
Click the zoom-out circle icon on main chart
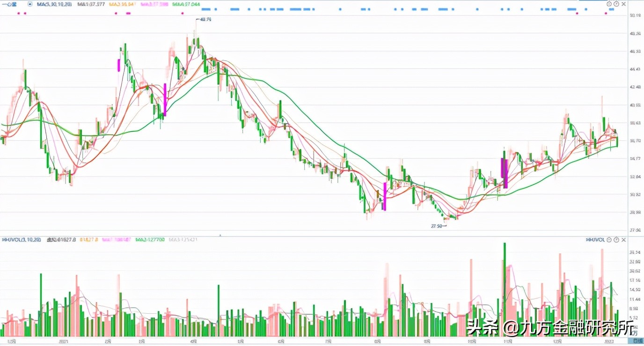[x=609, y=4]
